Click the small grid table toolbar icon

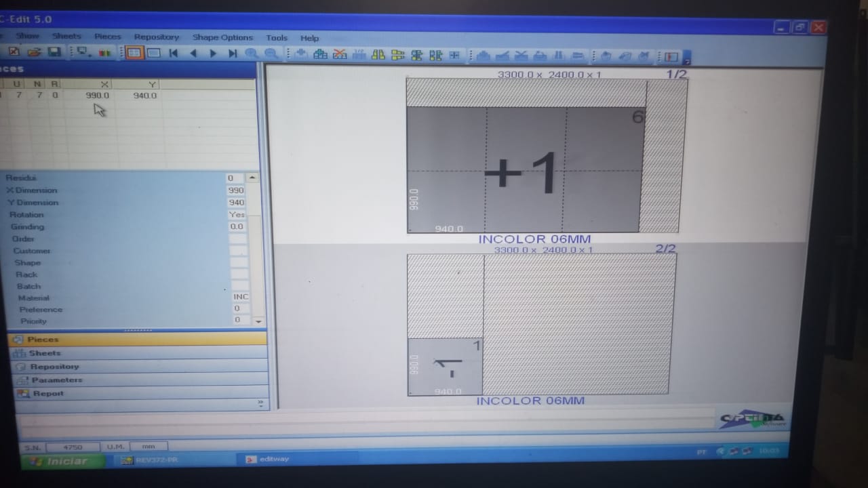[x=455, y=56]
